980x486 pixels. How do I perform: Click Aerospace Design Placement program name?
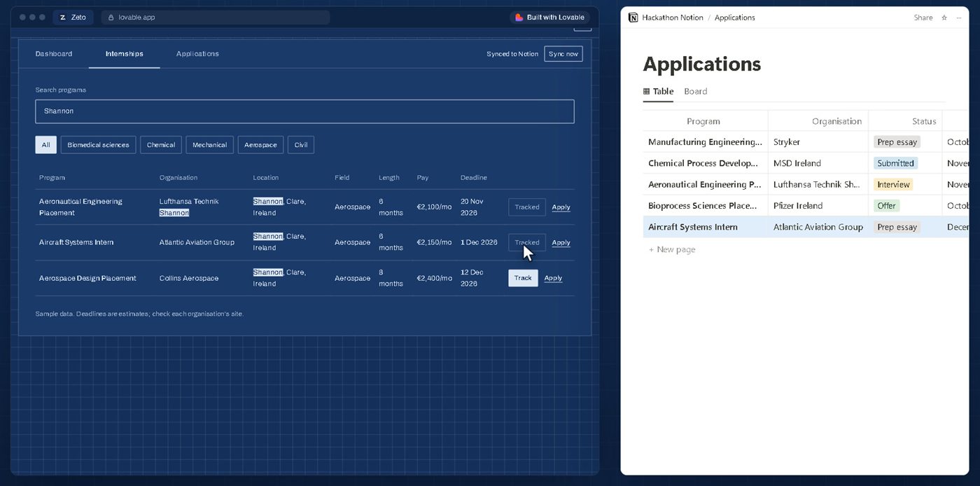tap(87, 278)
